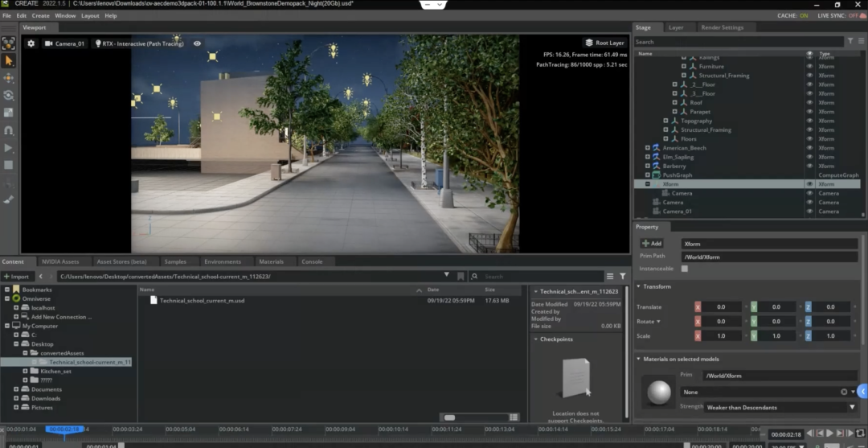868x448 pixels.
Task: Toggle visibility eye for American_Beech
Action: (x=809, y=148)
